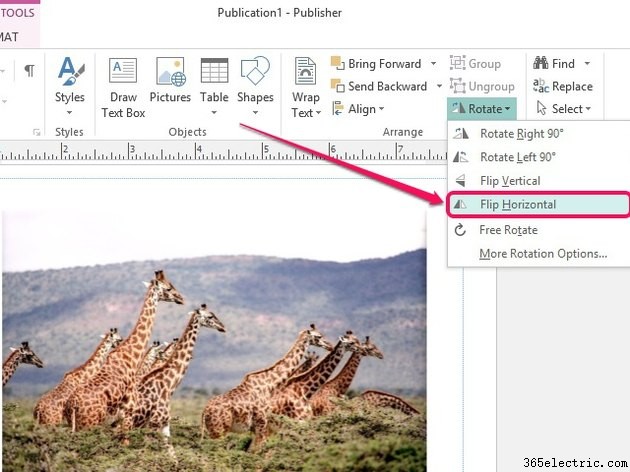
Task: Expand the Select dropdown arrow
Action: coord(588,108)
